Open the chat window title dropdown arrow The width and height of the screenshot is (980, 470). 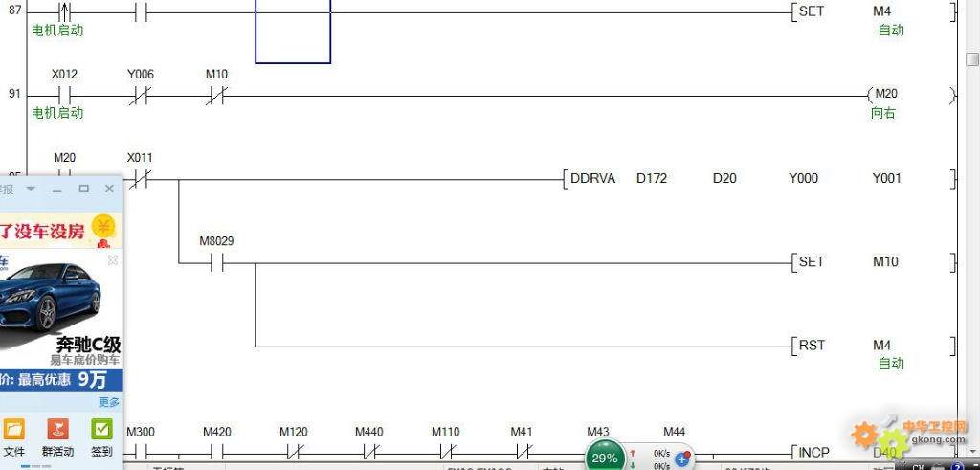(x=31, y=189)
